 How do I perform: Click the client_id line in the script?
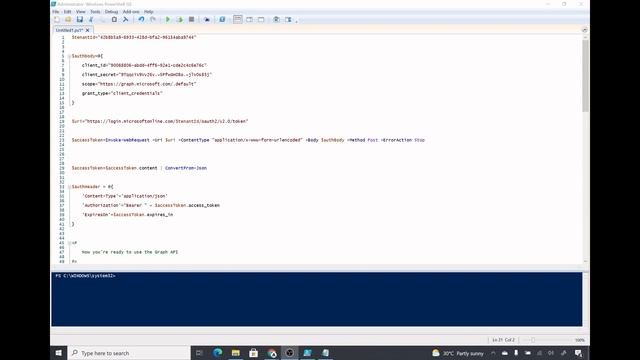[x=144, y=65]
